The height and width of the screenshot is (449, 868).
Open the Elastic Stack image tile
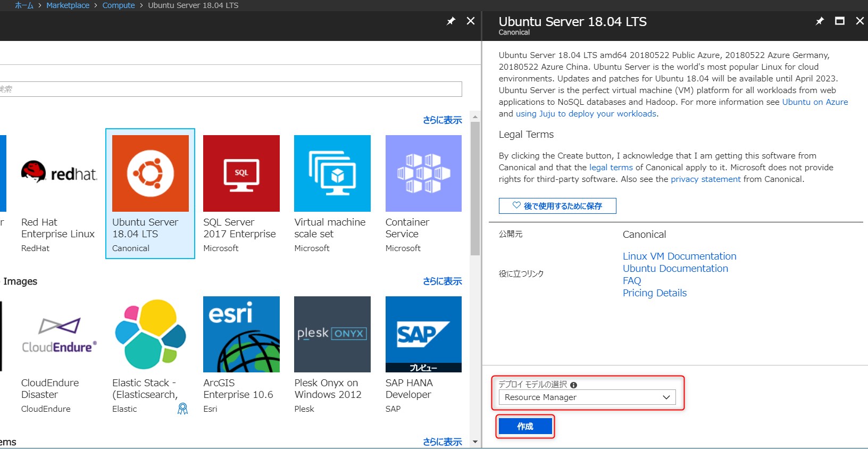pos(150,334)
